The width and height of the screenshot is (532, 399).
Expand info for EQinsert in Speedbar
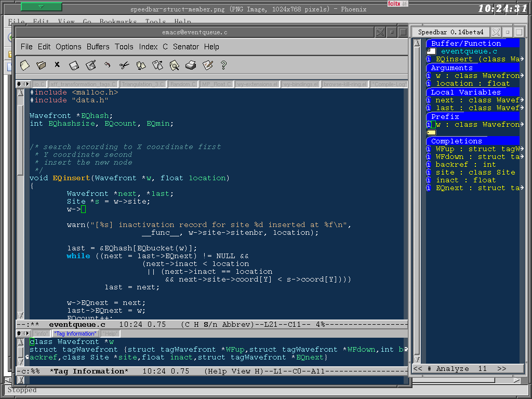click(429, 59)
